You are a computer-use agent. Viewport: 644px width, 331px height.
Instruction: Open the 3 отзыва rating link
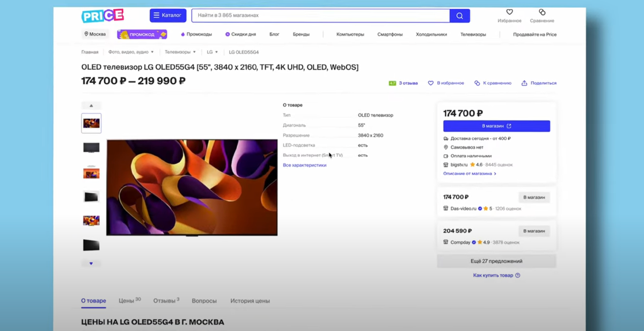[404, 83]
